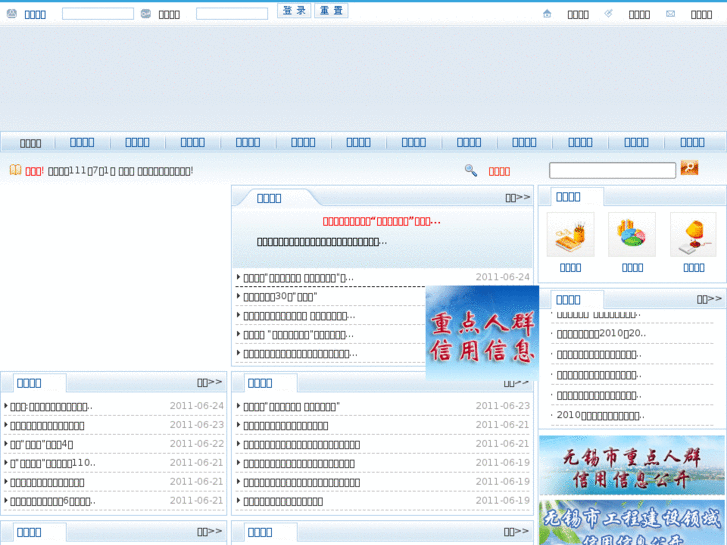Open the sidebar list item ending with "2010" and "20.."
This screenshot has height=545, width=727.
[x=601, y=333]
